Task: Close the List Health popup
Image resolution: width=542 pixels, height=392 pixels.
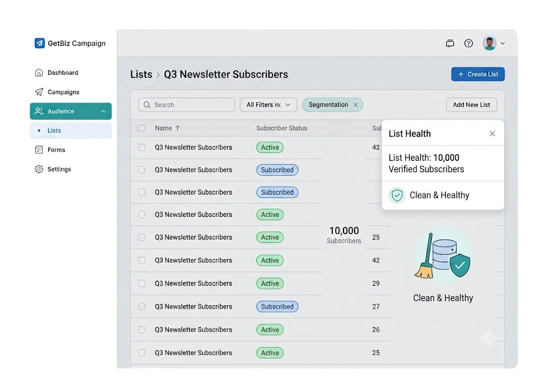Action: [492, 134]
